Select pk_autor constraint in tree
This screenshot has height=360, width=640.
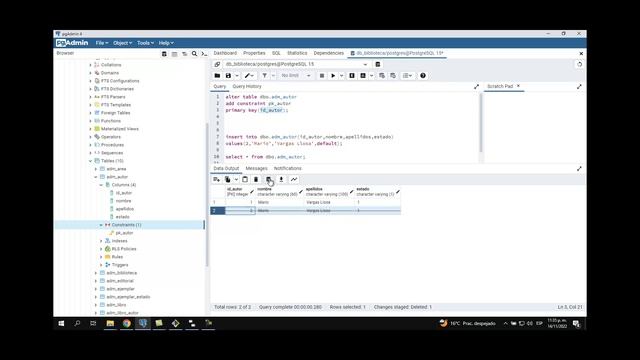point(124,233)
